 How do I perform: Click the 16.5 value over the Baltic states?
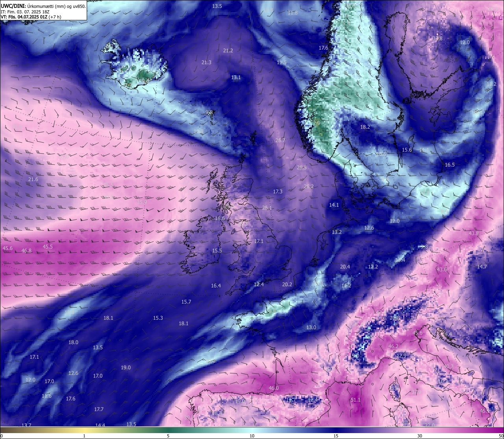coord(450,165)
